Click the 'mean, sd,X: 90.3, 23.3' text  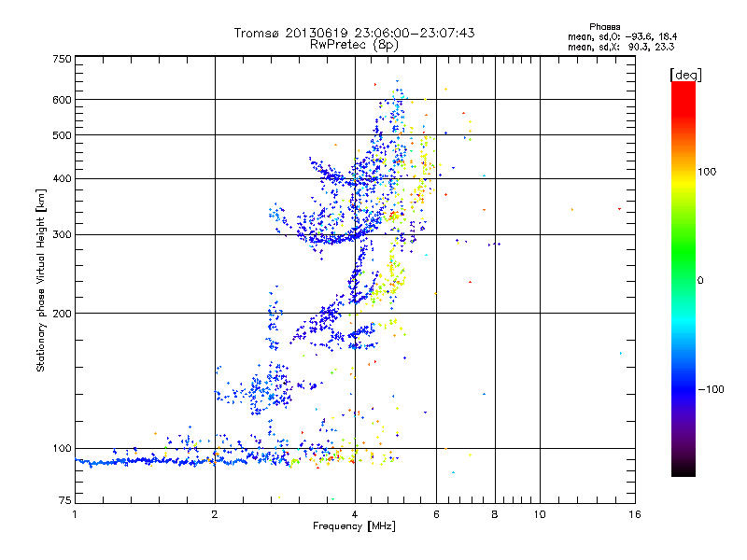[x=621, y=47]
